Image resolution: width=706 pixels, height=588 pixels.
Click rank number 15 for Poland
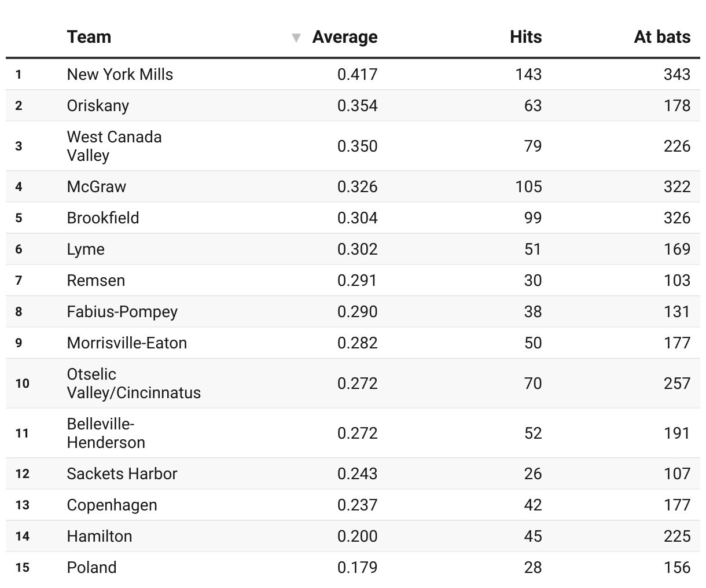[x=22, y=567]
